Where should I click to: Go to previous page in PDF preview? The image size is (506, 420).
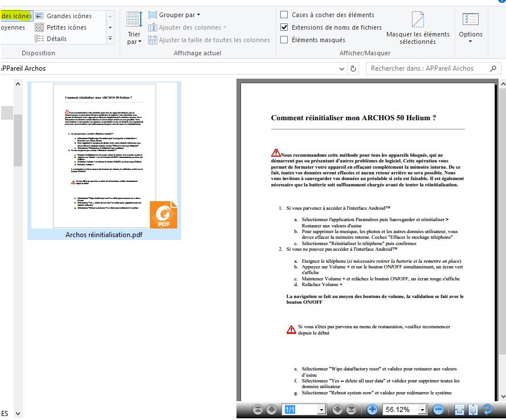coord(271,410)
